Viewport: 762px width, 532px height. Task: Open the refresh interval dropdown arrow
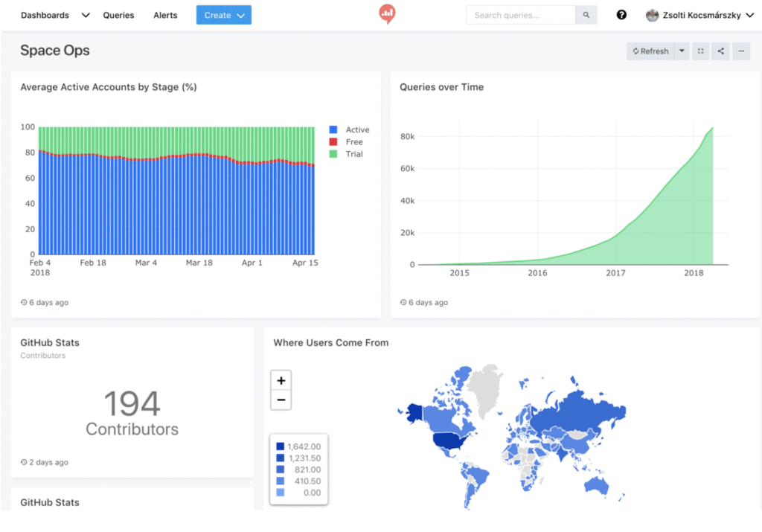click(682, 51)
